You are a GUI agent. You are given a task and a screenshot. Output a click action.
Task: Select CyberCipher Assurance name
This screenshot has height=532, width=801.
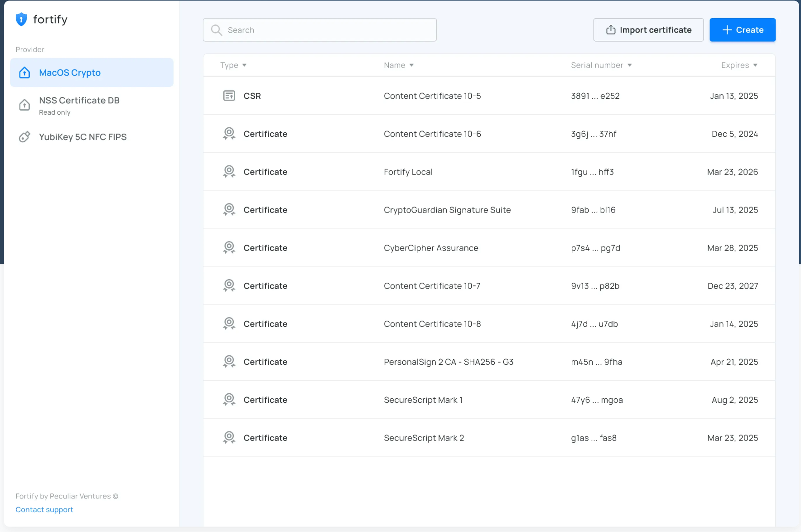tap(431, 248)
